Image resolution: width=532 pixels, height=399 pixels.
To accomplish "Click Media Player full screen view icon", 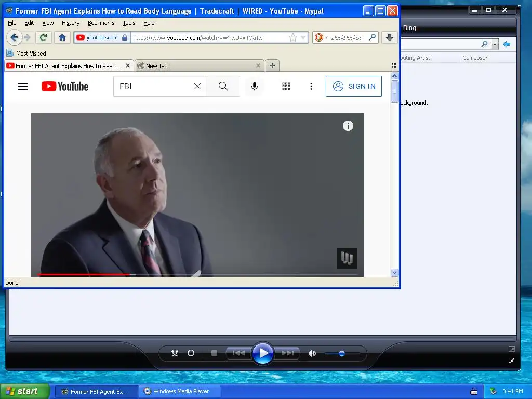I will (512, 349).
